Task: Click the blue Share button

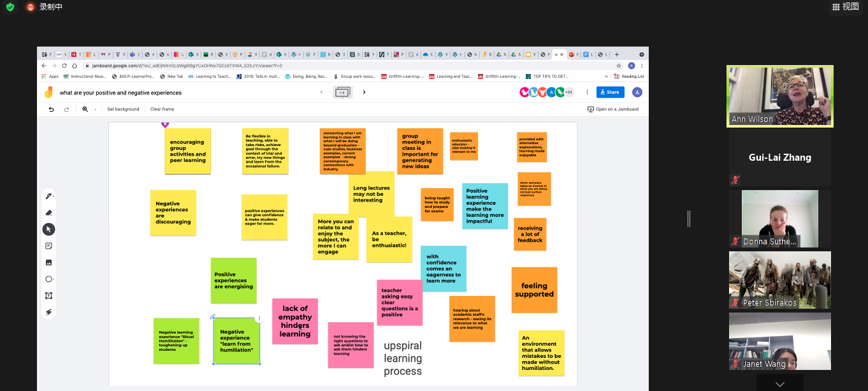Action: [x=610, y=92]
